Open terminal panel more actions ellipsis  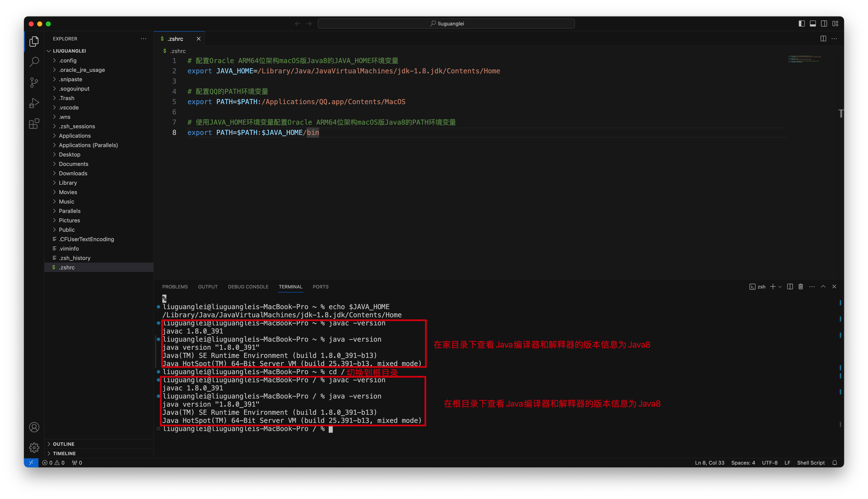[x=812, y=286]
